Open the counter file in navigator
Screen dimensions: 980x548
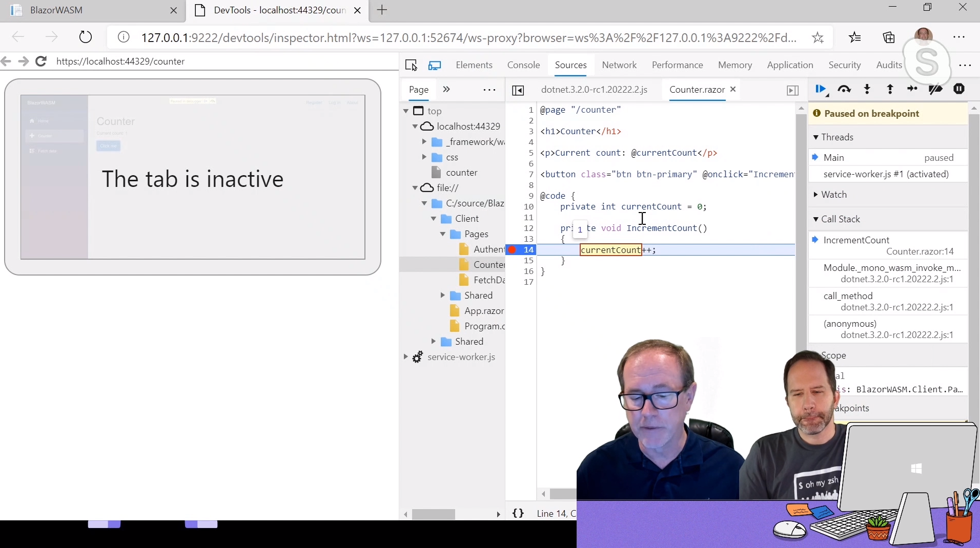(x=461, y=173)
